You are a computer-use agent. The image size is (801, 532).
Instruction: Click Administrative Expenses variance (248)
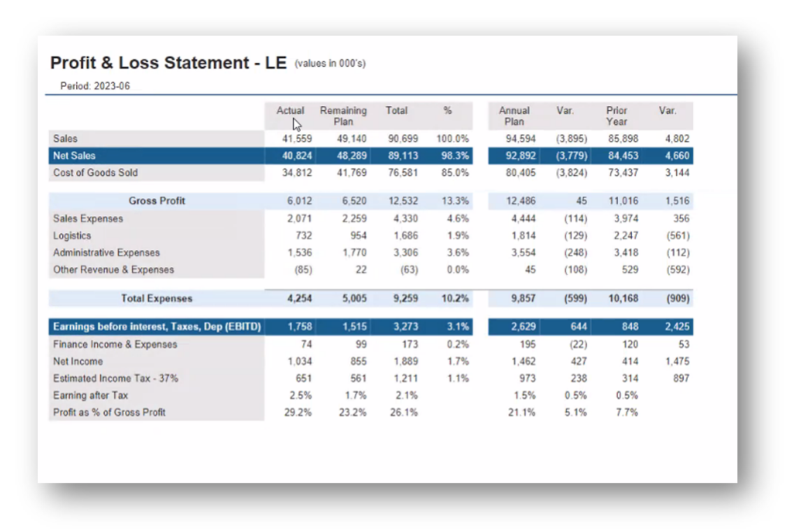[x=576, y=252]
